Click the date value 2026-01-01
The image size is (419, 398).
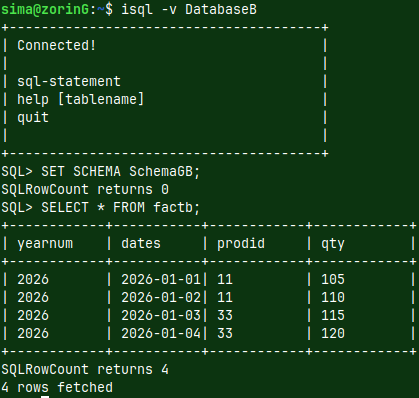[x=161, y=279]
